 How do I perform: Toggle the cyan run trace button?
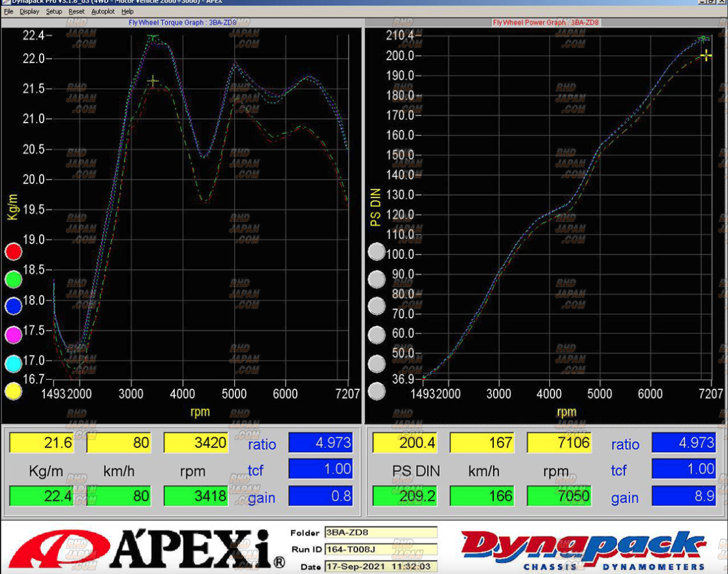click(14, 363)
